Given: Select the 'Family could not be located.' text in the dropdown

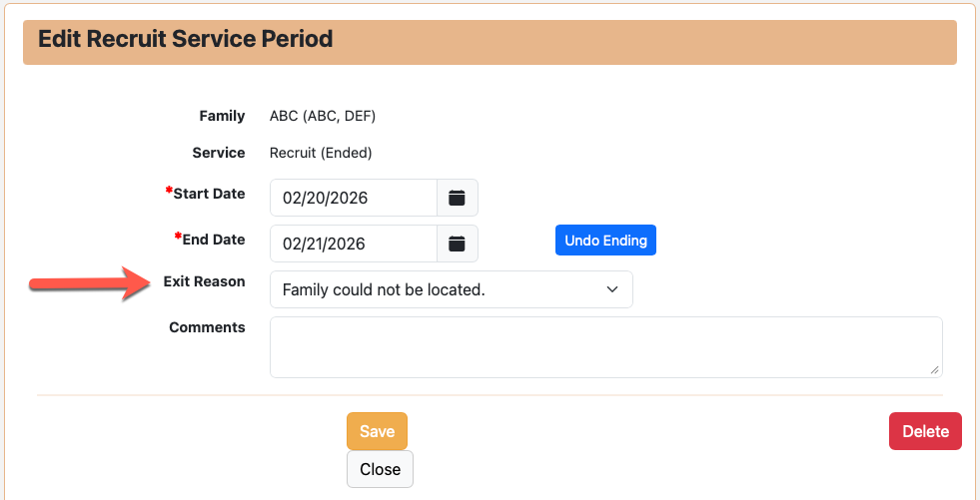Looking at the screenshot, I should (384, 289).
